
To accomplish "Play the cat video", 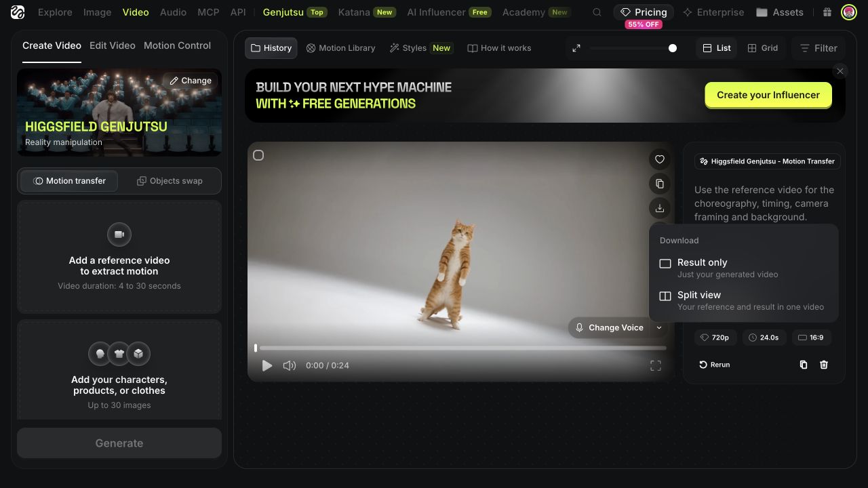I will [x=267, y=365].
